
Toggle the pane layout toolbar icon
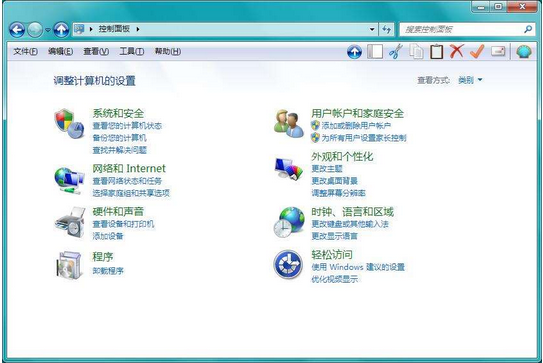tap(375, 52)
